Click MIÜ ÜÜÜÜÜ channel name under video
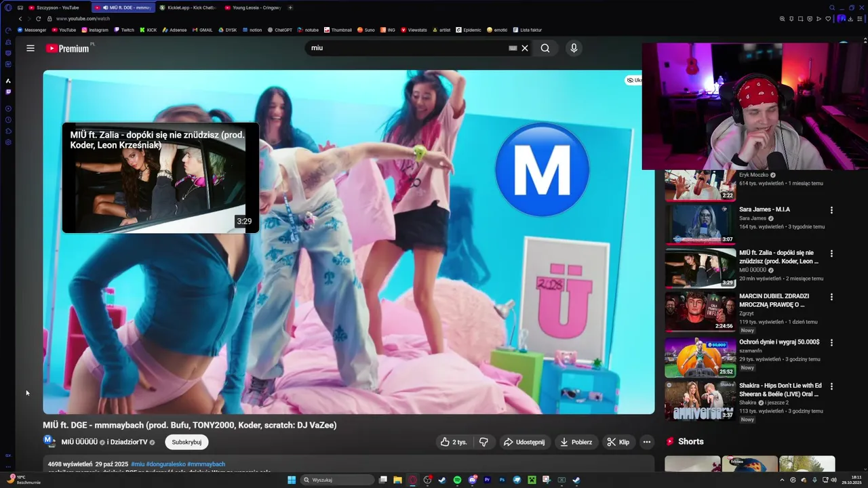This screenshot has height=488, width=868. point(79,442)
